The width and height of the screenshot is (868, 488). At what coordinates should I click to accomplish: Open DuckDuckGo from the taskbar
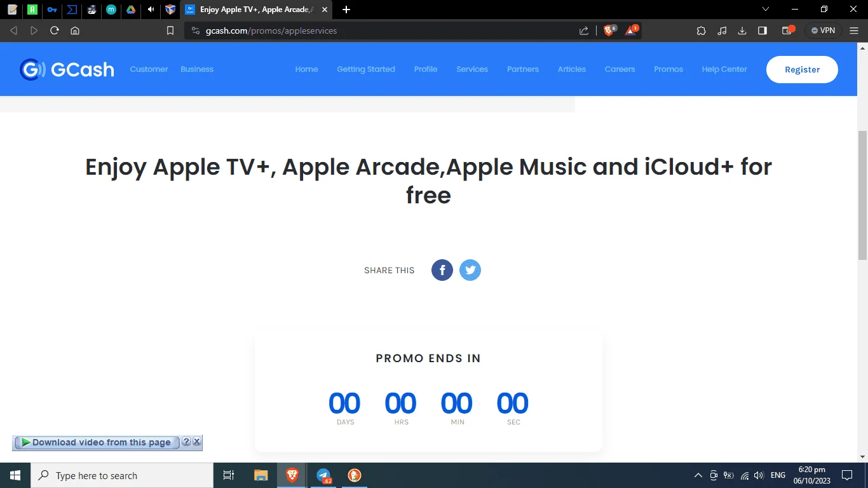tap(355, 475)
